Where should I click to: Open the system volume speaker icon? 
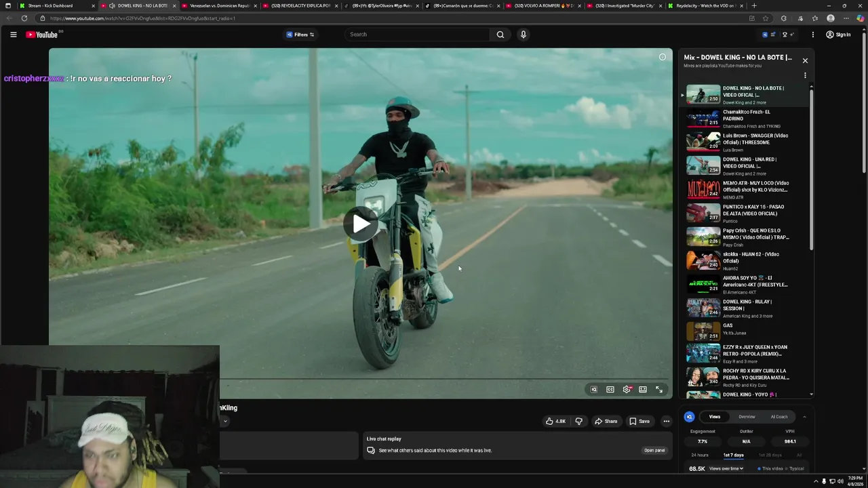pos(840,481)
